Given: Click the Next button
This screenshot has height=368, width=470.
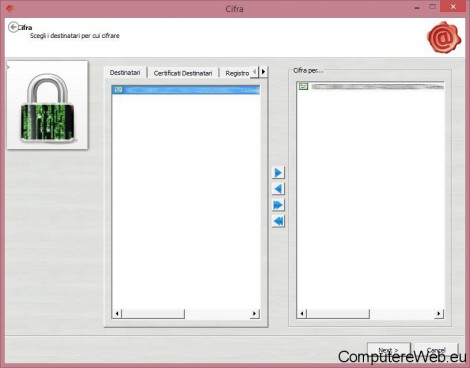Looking at the screenshot, I should click(x=389, y=350).
